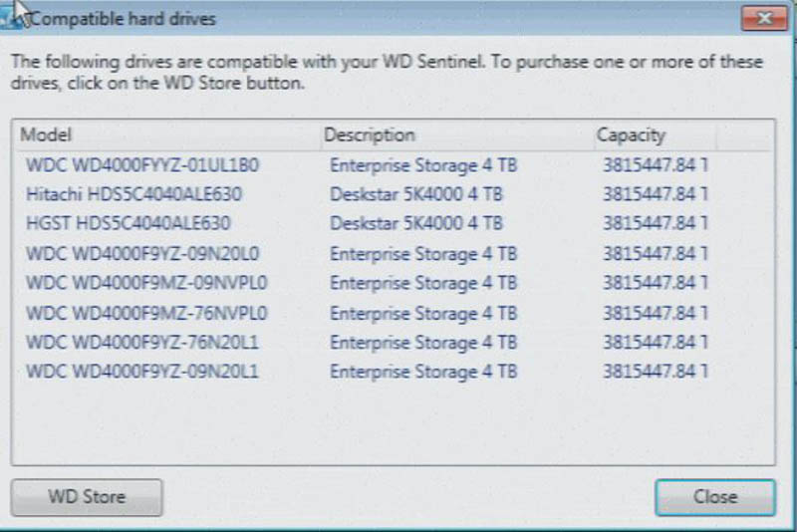This screenshot has height=532, width=797.
Task: Click the dialog icon in the title bar
Action: pyautogui.click(x=13, y=19)
